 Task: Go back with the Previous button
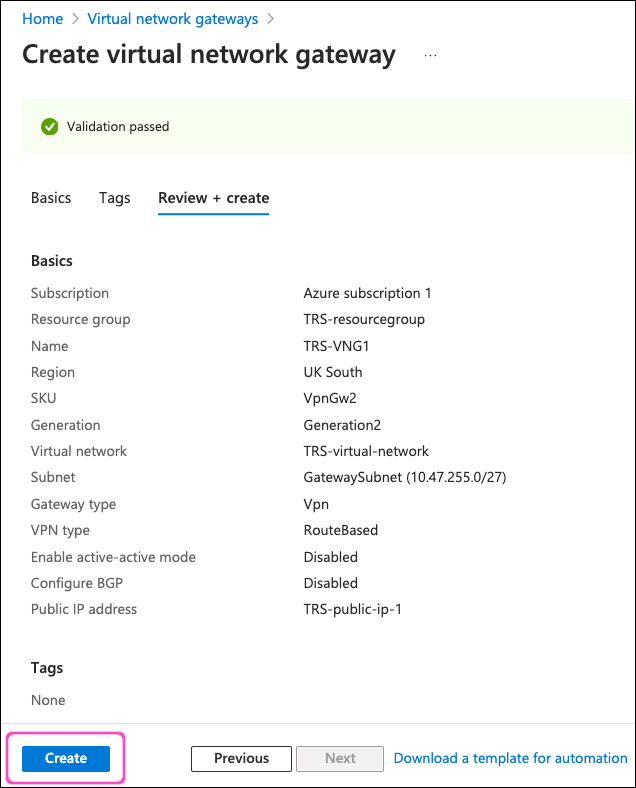tap(241, 758)
